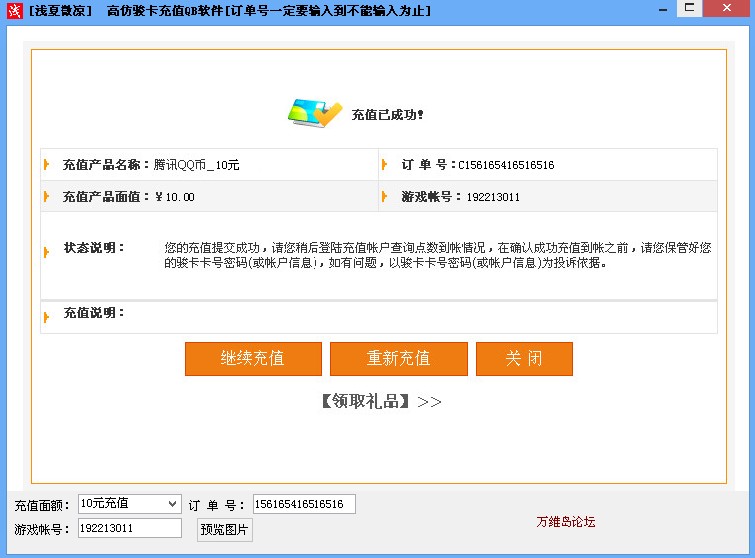The height and width of the screenshot is (558, 755).
Task: Focus the 游戏帐号 input field
Action: pyautogui.click(x=130, y=528)
